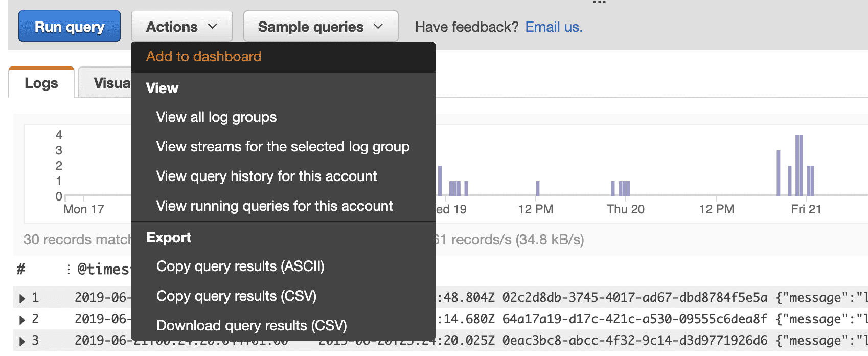Viewport: 868px width, 356px height.
Task: Expand log result row 3
Action: [x=22, y=341]
